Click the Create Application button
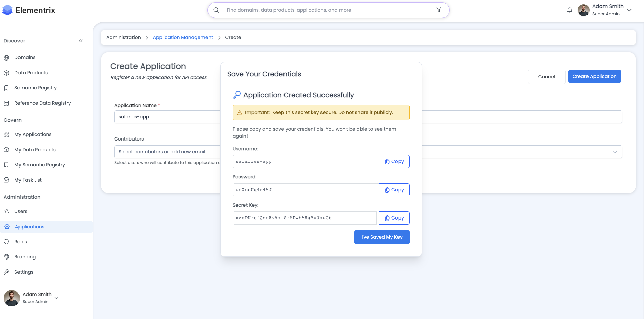 [594, 76]
